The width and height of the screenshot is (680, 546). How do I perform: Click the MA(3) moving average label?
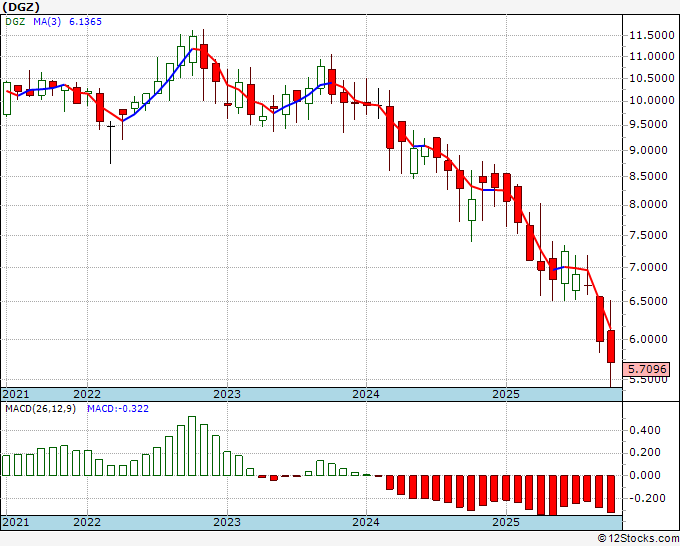pyautogui.click(x=47, y=21)
